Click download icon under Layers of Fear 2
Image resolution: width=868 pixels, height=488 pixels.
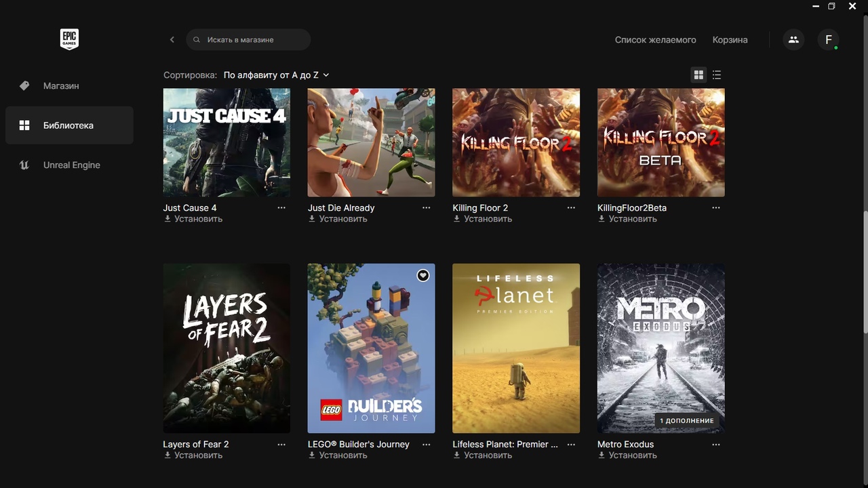pos(167,455)
